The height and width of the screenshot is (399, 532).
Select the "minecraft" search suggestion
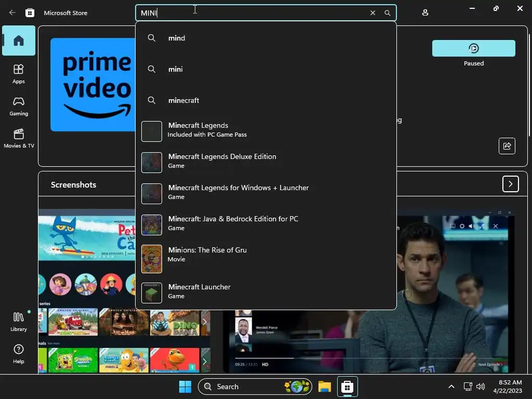pyautogui.click(x=265, y=100)
